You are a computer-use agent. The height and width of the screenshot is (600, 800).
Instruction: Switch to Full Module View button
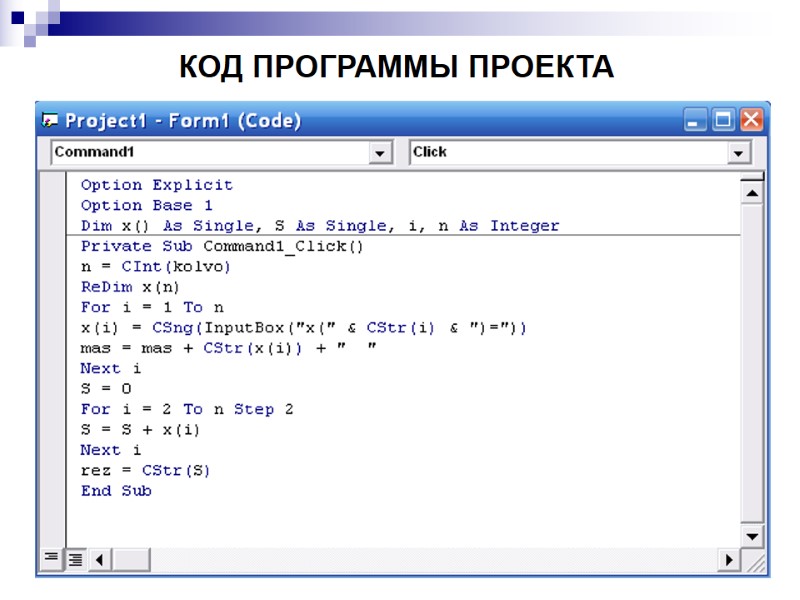coord(76,559)
